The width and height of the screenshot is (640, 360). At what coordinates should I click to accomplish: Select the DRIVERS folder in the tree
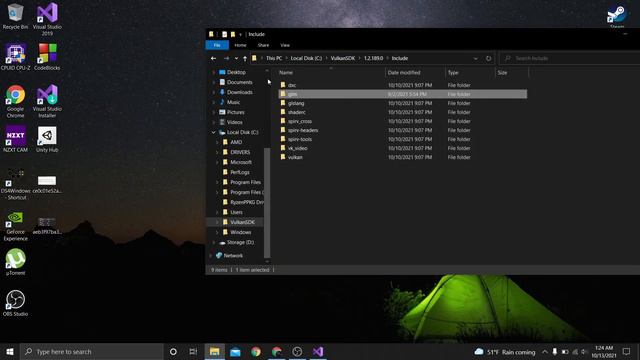click(240, 152)
